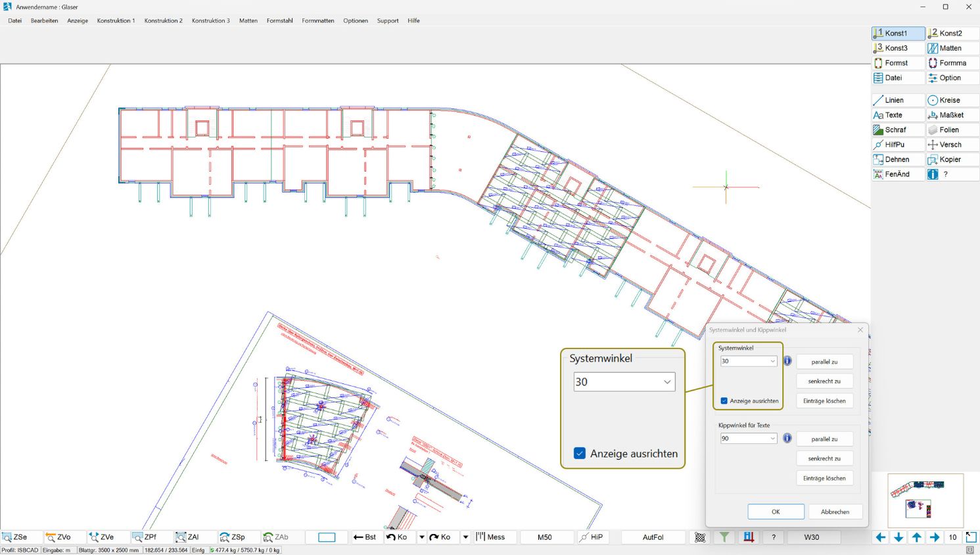Viewport: 980px width, 555px height.
Task: Select the Texte tool
Action: [x=897, y=114]
